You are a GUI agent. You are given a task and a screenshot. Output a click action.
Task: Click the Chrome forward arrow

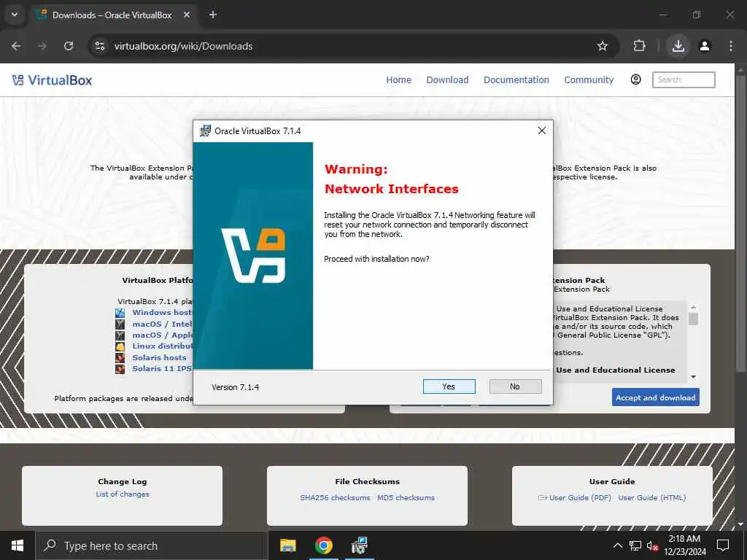pyautogui.click(x=42, y=46)
